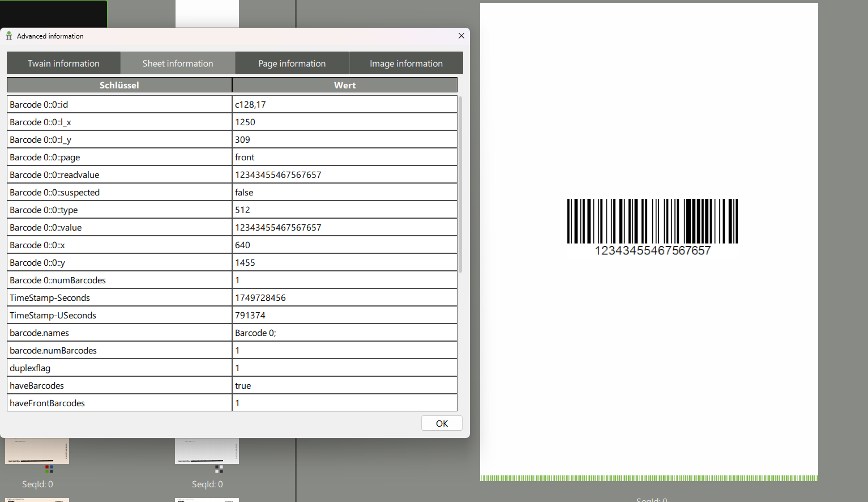Select the Barcode 0::0::page key cell
Screen dimensions: 868x502
click(119, 157)
